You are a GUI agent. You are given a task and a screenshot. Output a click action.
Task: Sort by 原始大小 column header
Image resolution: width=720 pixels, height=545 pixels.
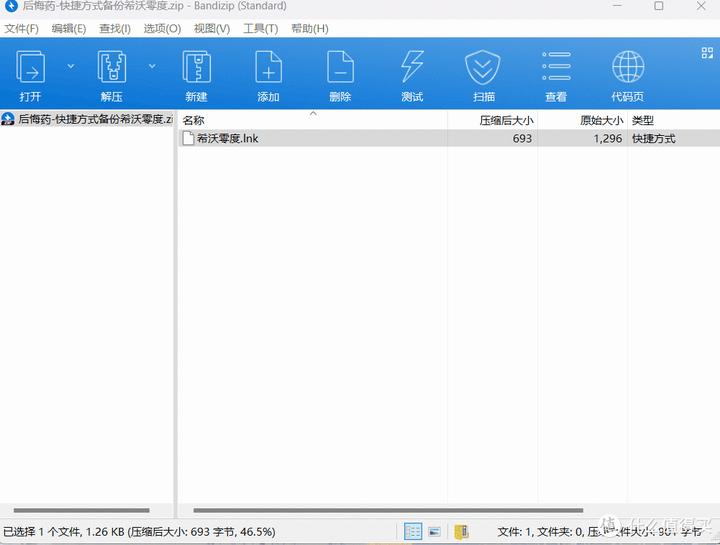[582, 120]
